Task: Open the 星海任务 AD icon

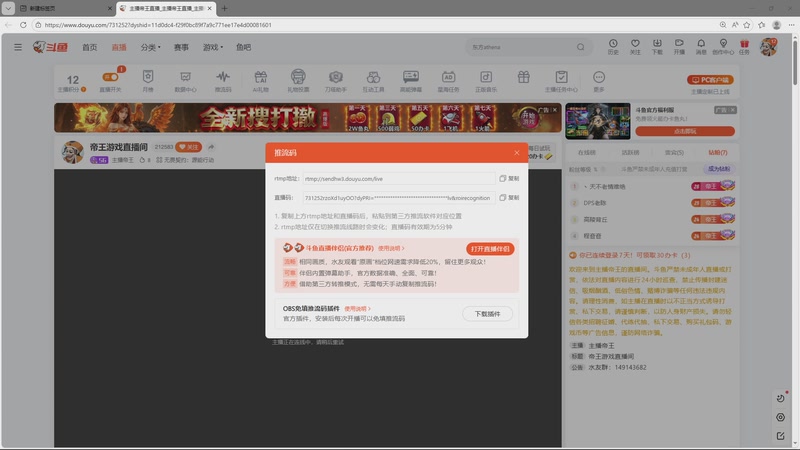Action: [448, 81]
